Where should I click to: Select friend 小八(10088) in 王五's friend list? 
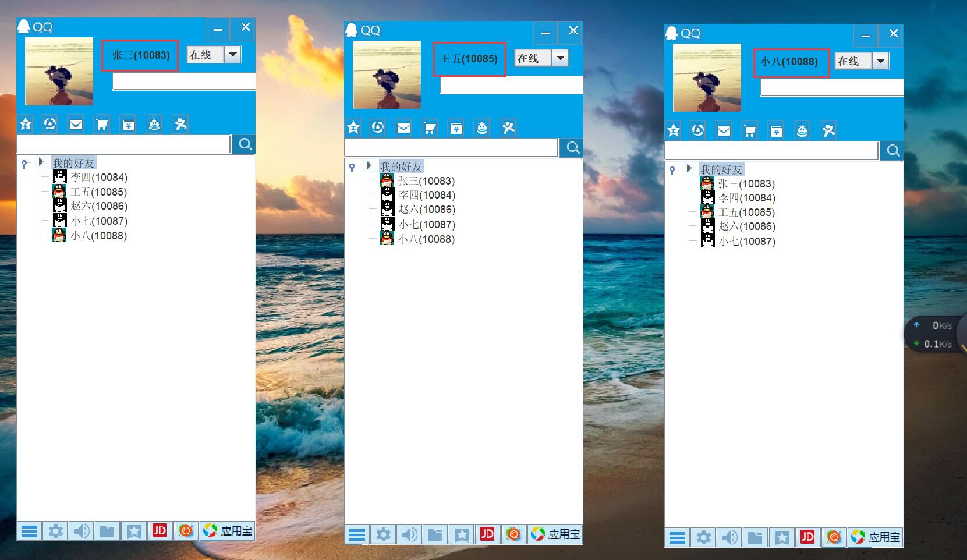(x=417, y=239)
